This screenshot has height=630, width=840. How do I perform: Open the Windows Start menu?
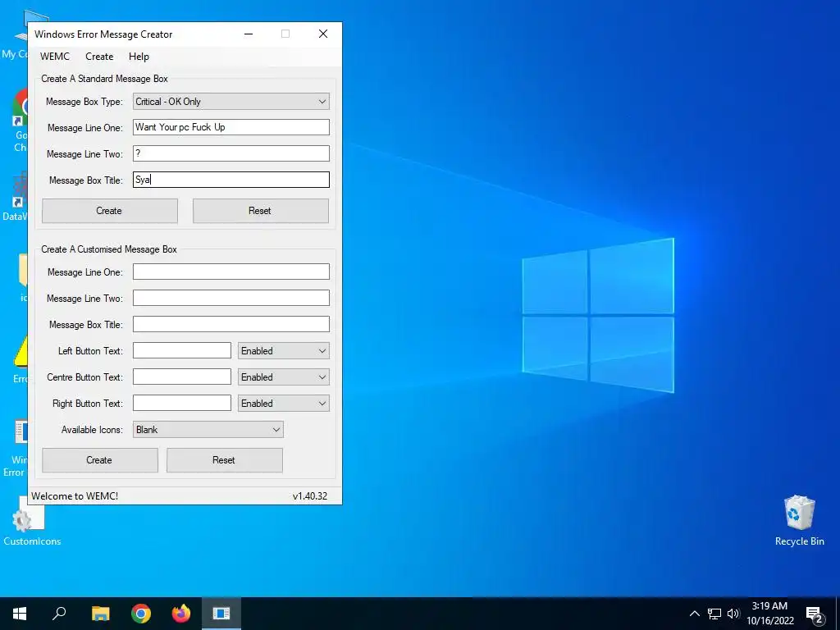coord(20,614)
